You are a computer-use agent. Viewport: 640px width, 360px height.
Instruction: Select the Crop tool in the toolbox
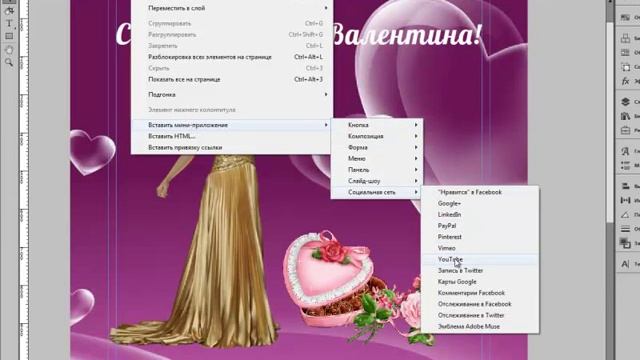9,11
